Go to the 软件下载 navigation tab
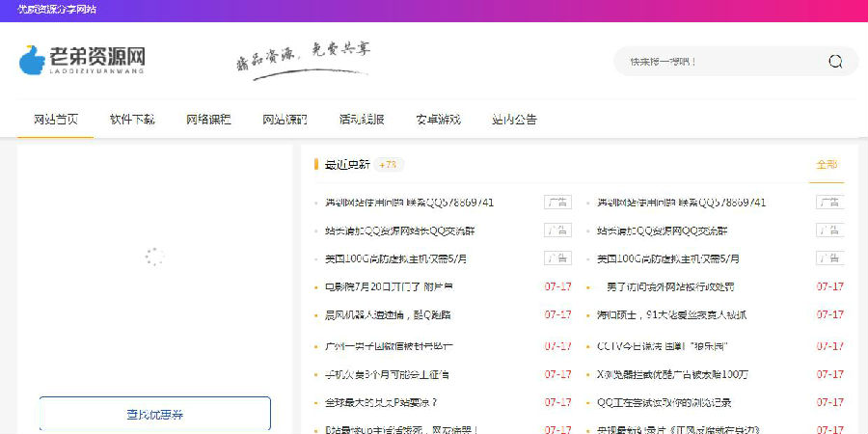868x434 pixels. tap(132, 120)
